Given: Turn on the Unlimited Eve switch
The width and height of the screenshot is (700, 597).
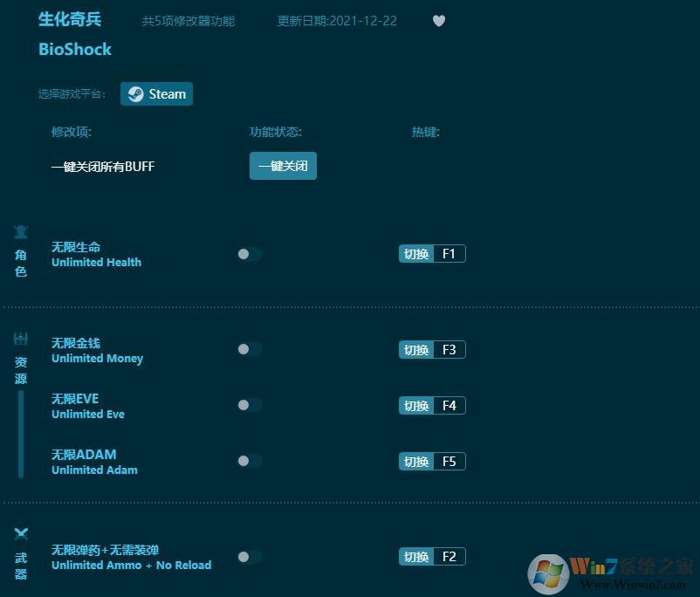Looking at the screenshot, I should [x=250, y=405].
